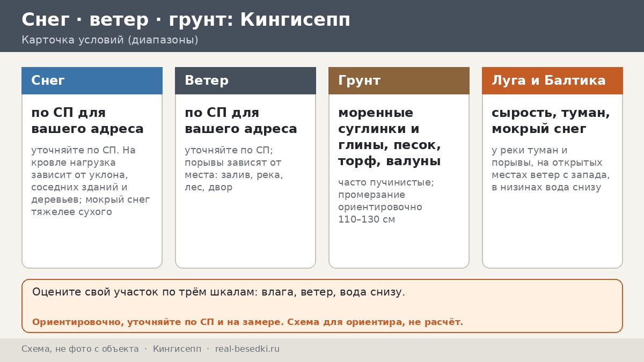Click the text 'промерзание ориентировочно 110–130 см'
644x362 pixels.
pyautogui.click(x=380, y=207)
